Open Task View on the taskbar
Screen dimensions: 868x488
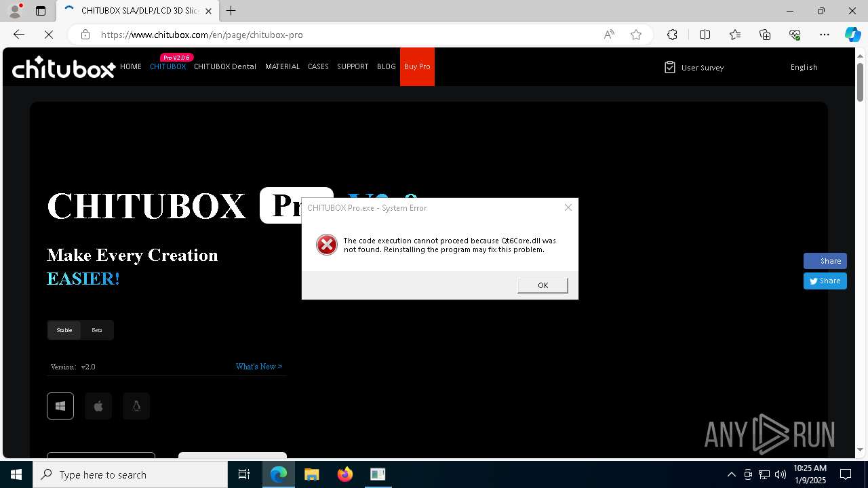(244, 474)
